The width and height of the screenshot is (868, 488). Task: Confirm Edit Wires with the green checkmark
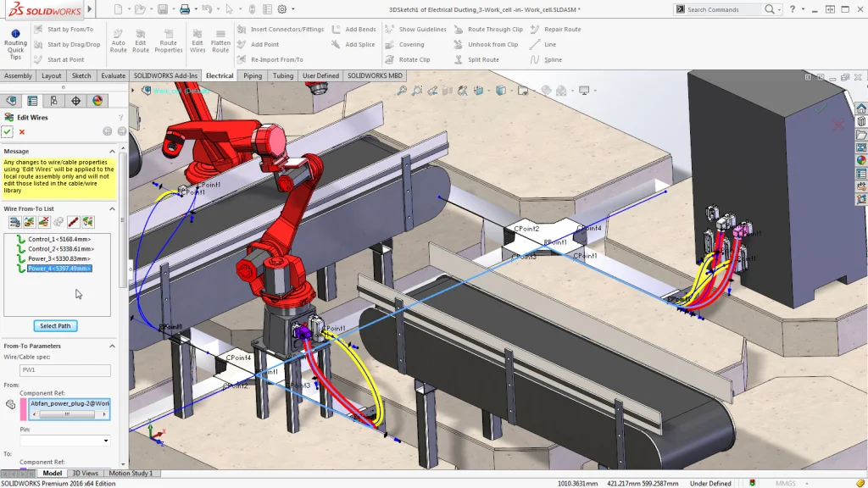click(8, 132)
